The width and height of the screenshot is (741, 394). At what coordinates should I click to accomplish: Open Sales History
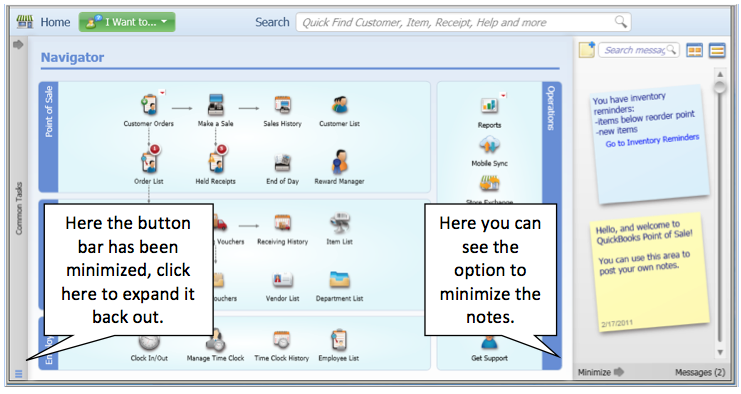tap(283, 105)
